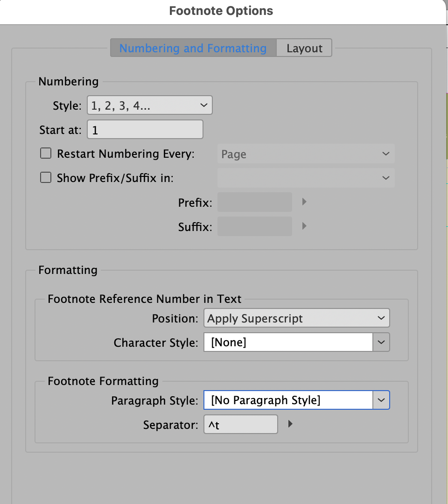Image resolution: width=448 pixels, height=504 pixels.
Task: Open the numbering Style dropdown
Action: [149, 105]
